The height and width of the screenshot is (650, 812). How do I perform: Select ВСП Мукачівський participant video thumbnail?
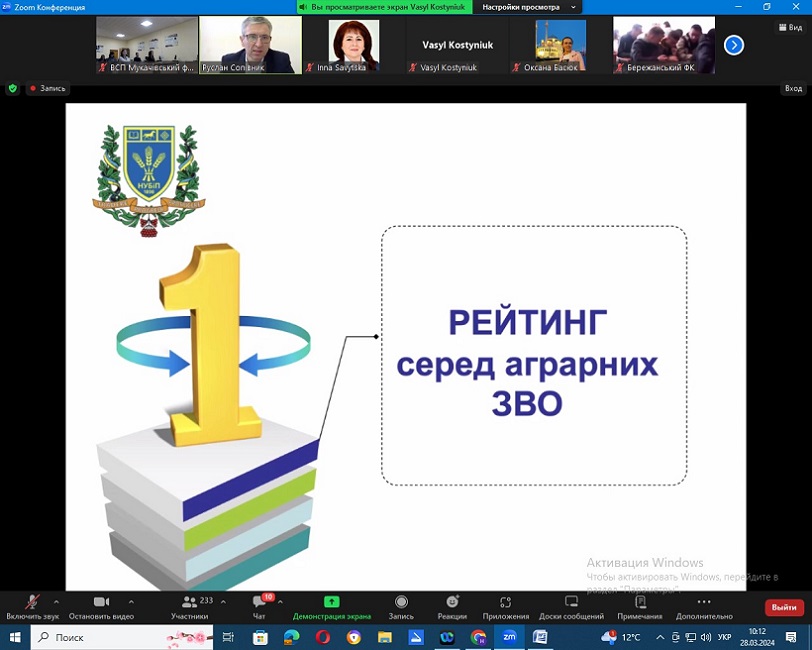coord(147,45)
